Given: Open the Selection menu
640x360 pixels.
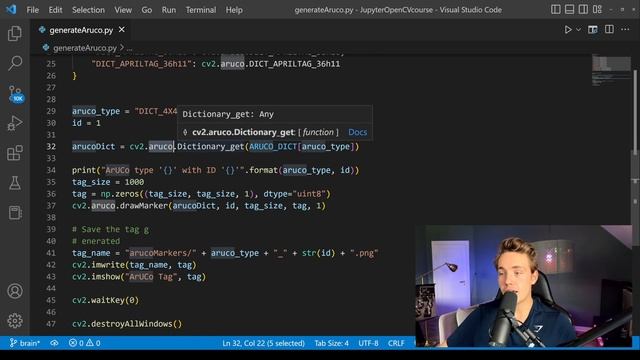Looking at the screenshot, I should click(88, 10).
